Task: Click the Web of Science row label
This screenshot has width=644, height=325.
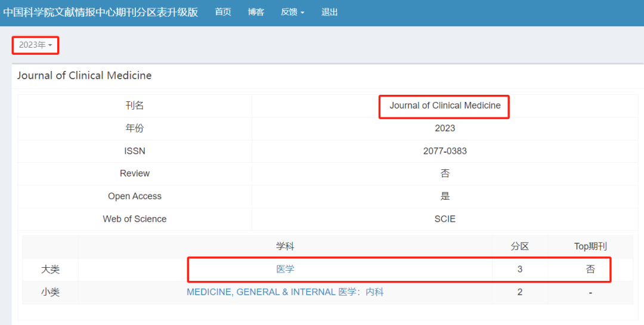Action: point(135,219)
